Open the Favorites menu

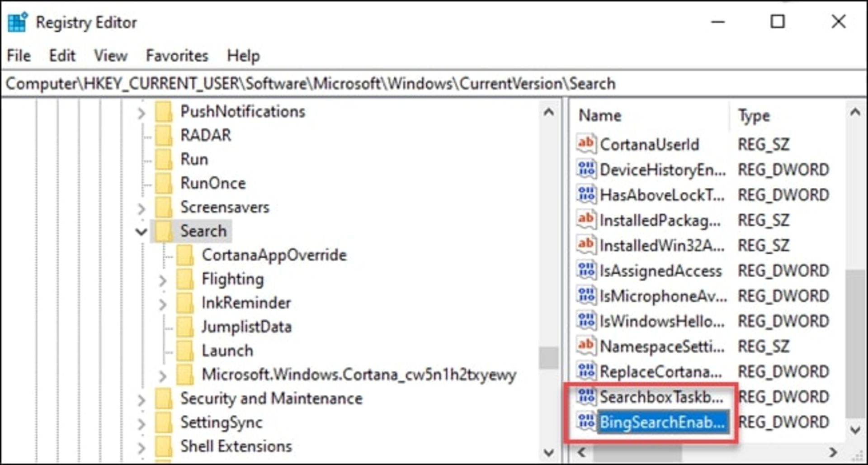click(x=177, y=56)
